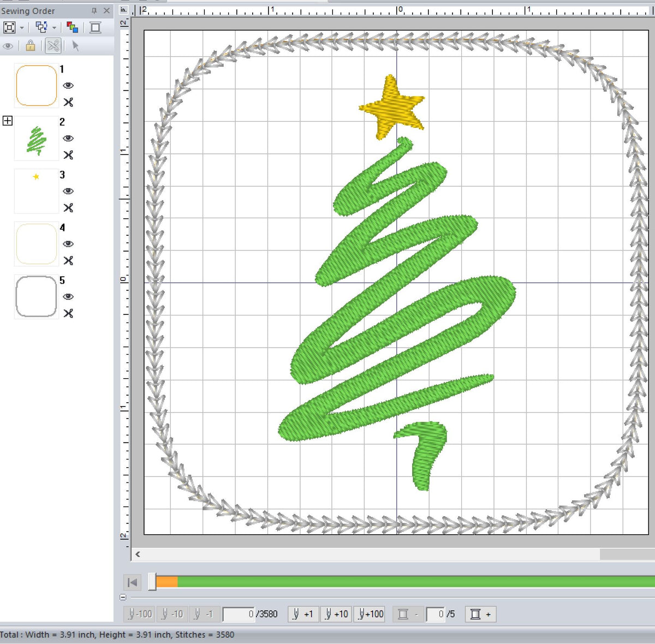This screenshot has height=644, width=655.
Task: Click the eye icon in the panel toolbar
Action: click(x=8, y=46)
